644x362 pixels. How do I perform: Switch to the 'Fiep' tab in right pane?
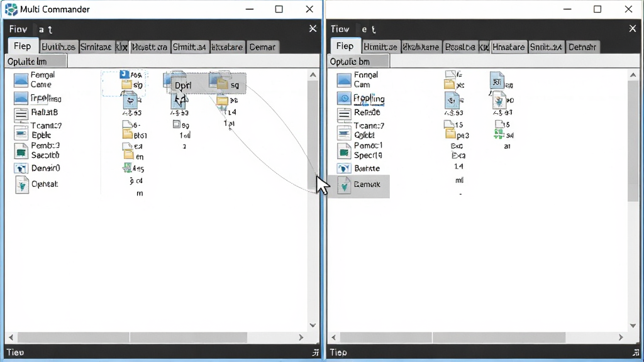tap(345, 46)
